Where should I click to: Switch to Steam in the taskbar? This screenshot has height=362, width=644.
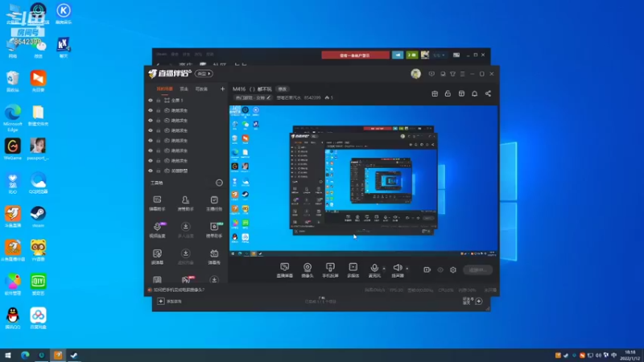pos(74,355)
